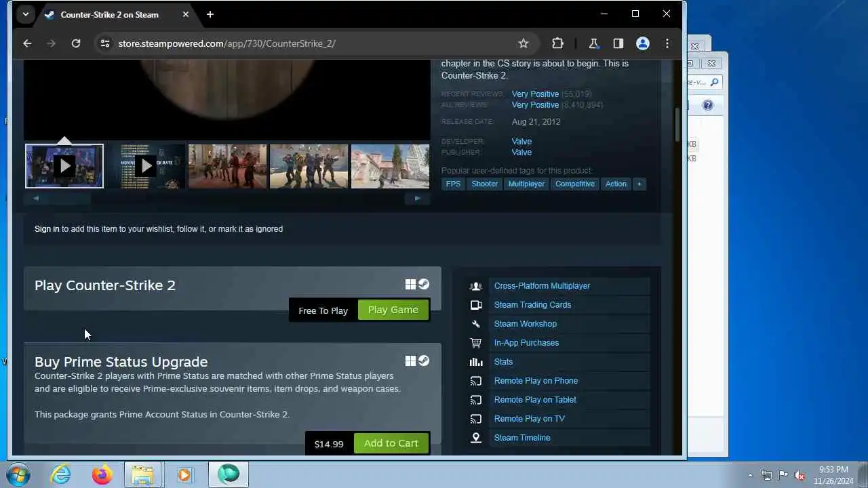The width and height of the screenshot is (868, 488).
Task: Reload the Steam store page
Action: pos(76,43)
